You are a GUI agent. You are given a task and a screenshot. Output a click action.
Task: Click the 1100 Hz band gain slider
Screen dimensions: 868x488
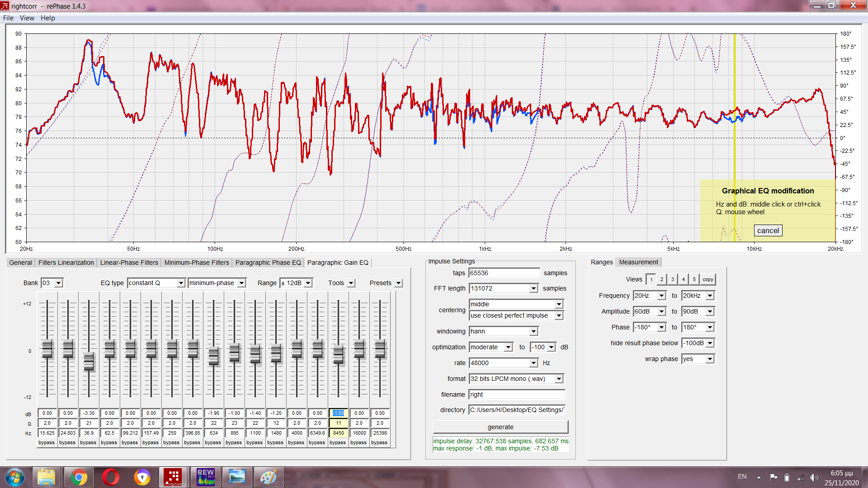point(255,354)
